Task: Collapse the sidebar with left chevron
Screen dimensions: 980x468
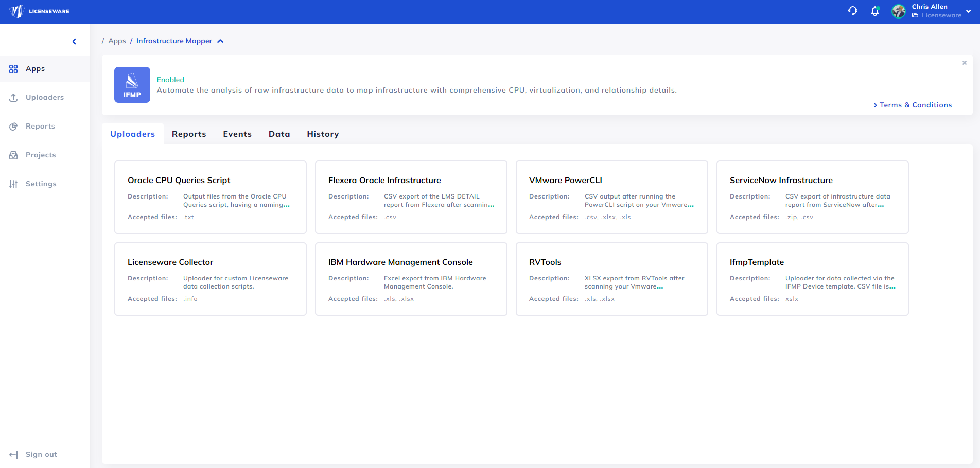Action: pyautogui.click(x=74, y=41)
